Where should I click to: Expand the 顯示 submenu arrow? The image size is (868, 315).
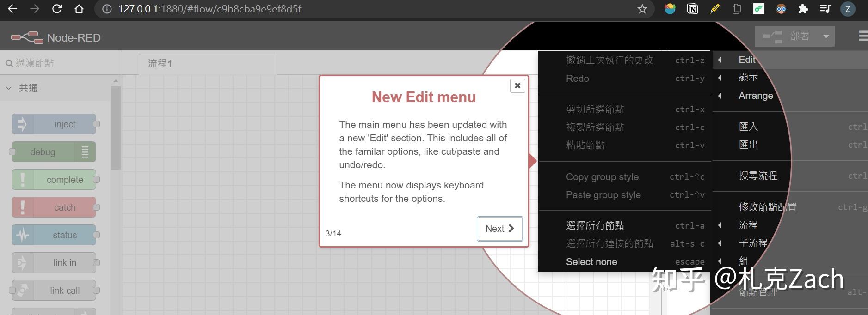pos(720,78)
